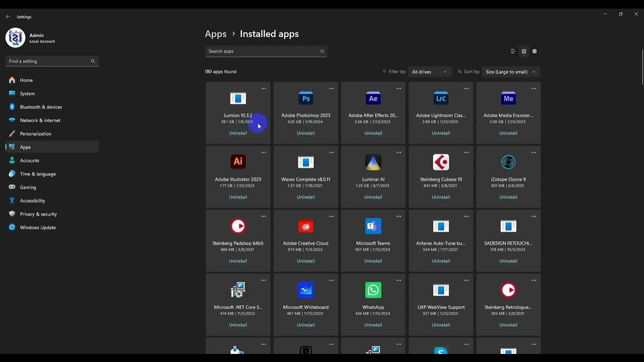
Task: Click the search magnifier in Search apps
Action: point(322,51)
